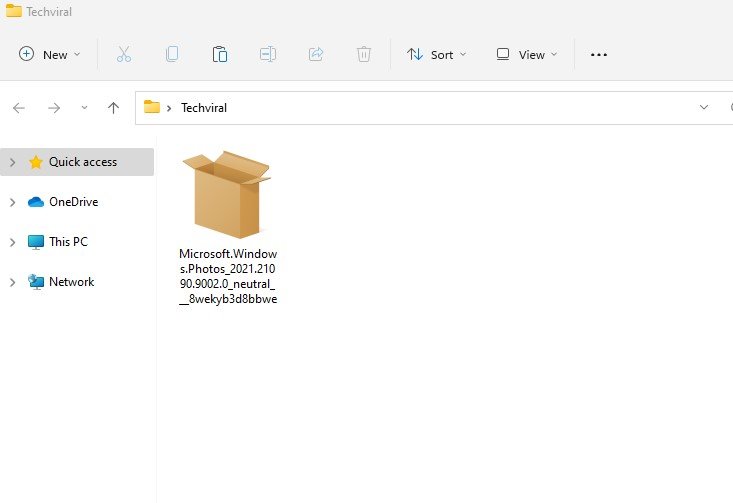The width and height of the screenshot is (733, 503).
Task: Open the New item menu
Action: 49,55
